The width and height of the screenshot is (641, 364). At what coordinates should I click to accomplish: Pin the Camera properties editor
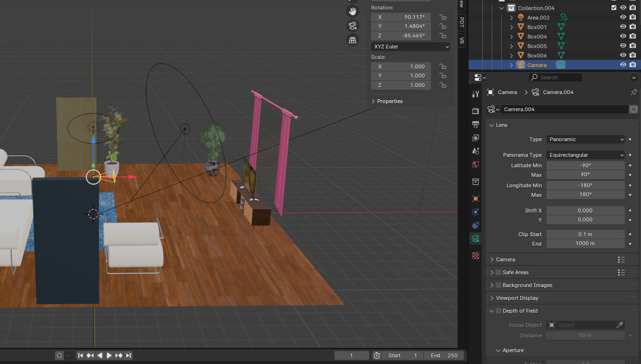click(633, 92)
